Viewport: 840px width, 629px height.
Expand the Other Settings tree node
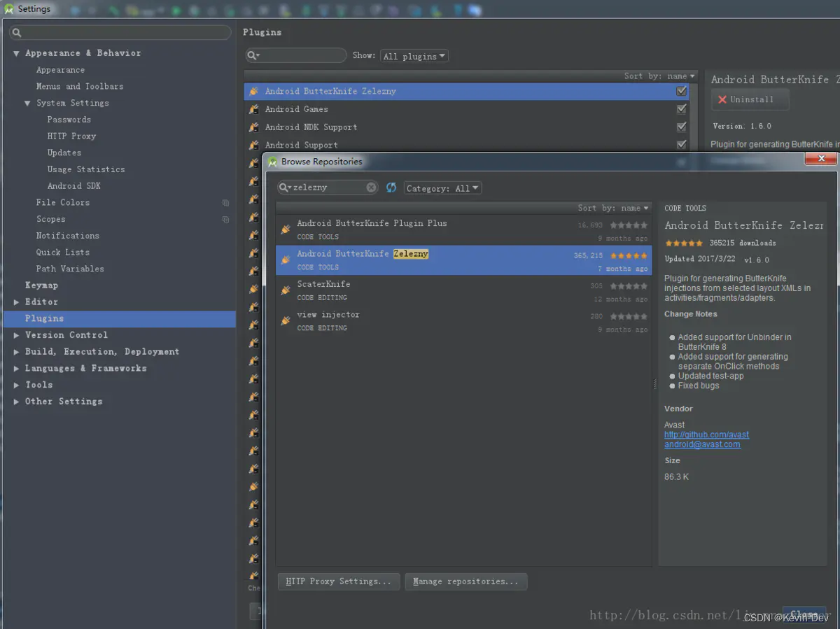point(16,402)
